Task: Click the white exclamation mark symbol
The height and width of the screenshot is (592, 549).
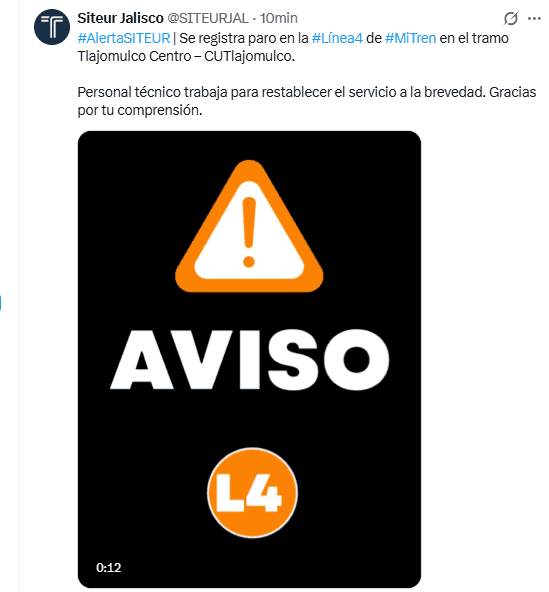Action: coord(249,233)
